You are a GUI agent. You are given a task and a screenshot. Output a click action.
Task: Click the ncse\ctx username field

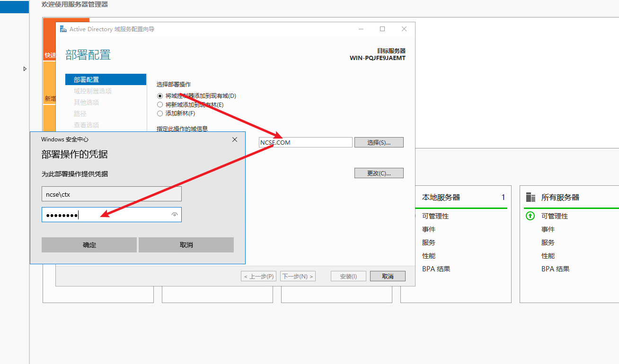click(x=111, y=194)
